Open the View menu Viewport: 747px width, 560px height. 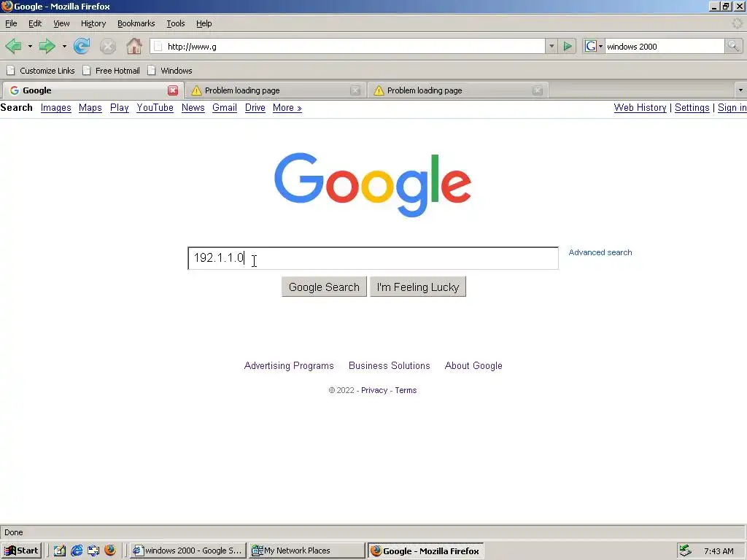coord(61,23)
